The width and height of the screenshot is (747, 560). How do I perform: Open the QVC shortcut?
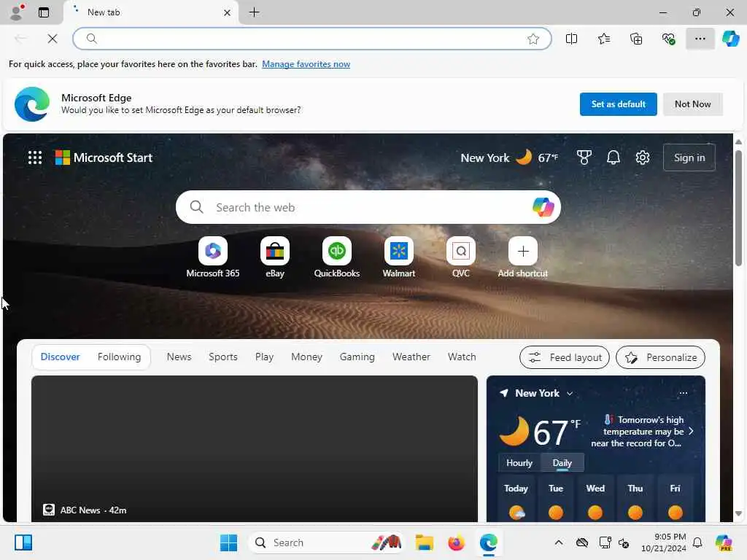click(461, 257)
